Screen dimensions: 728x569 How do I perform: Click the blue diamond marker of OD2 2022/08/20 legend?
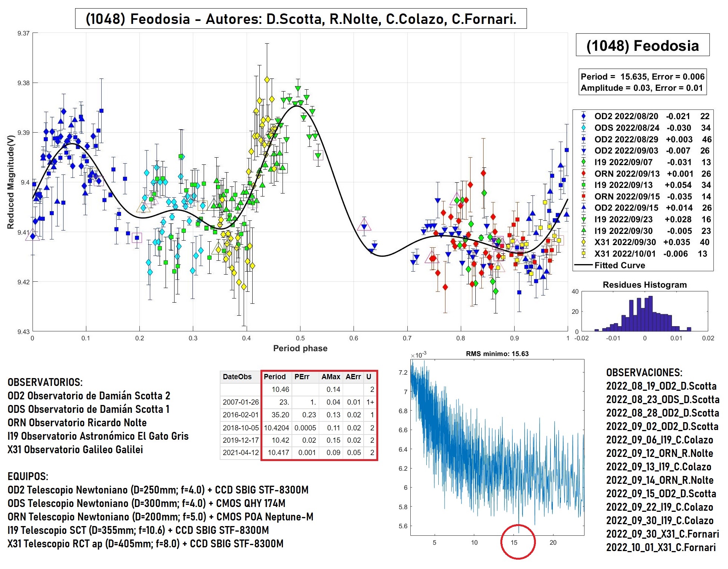point(583,116)
